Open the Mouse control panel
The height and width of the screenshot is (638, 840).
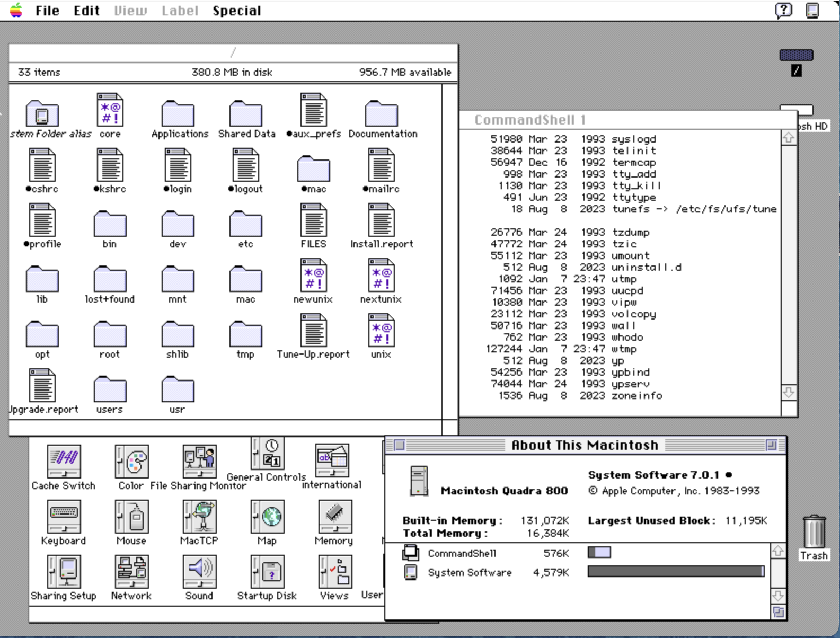pos(131,517)
